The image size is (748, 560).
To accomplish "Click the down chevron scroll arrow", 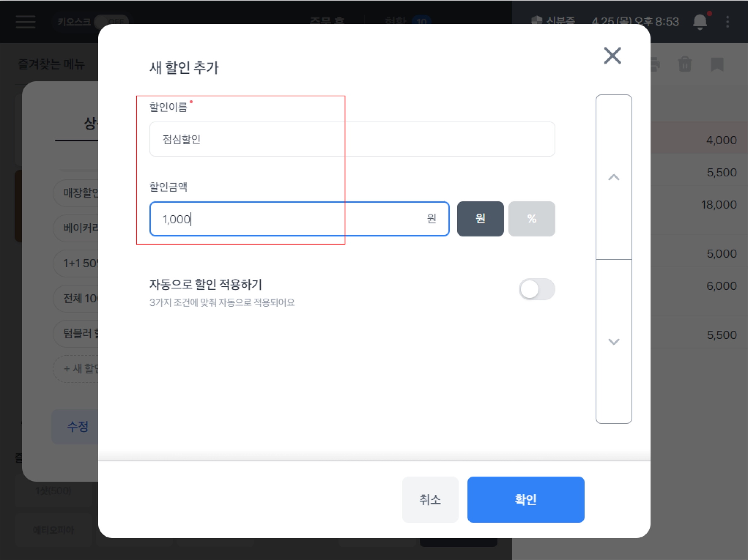I will coord(614,342).
